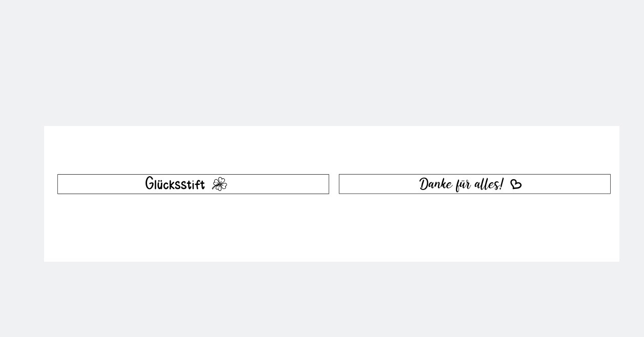Click the heart icon after "Danke für alles!"
The image size is (644, 337).
516,184
